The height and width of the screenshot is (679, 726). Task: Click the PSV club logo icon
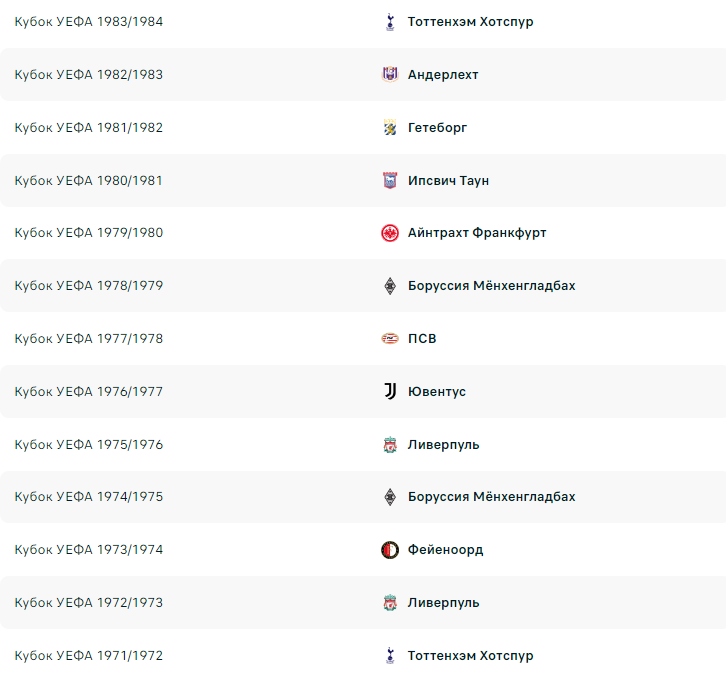point(390,339)
